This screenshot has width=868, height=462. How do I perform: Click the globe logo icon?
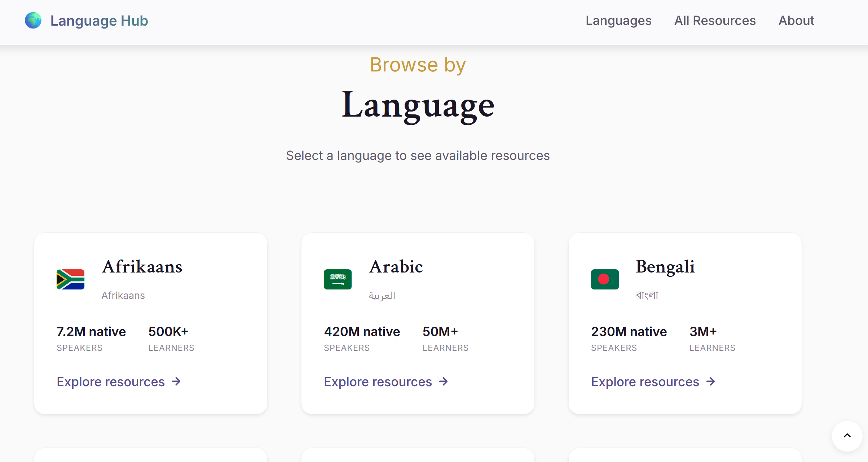33,21
